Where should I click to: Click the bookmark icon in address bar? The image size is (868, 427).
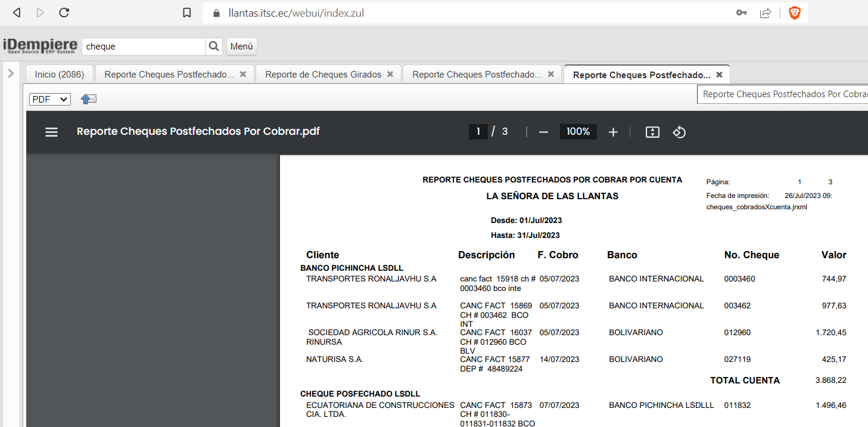tap(186, 13)
